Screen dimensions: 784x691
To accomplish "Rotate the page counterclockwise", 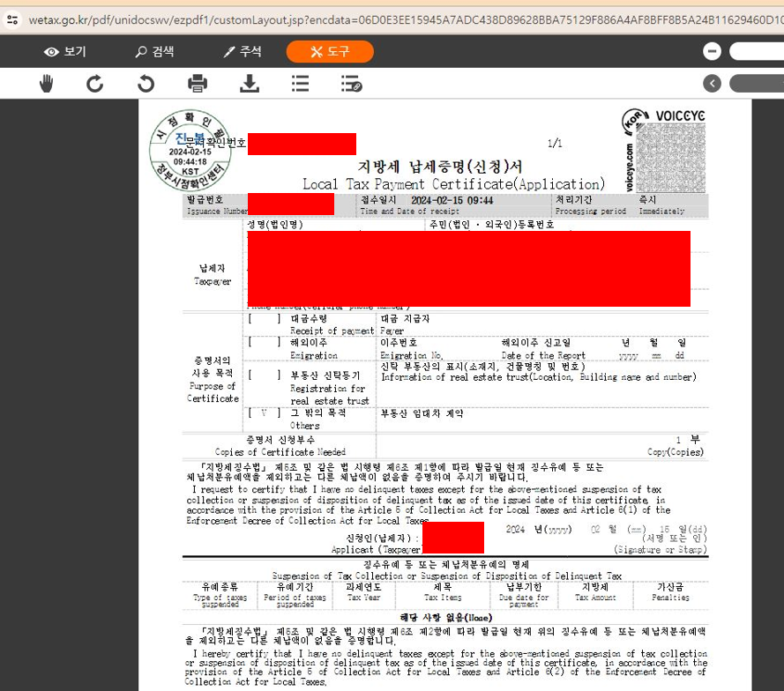I will point(146,84).
